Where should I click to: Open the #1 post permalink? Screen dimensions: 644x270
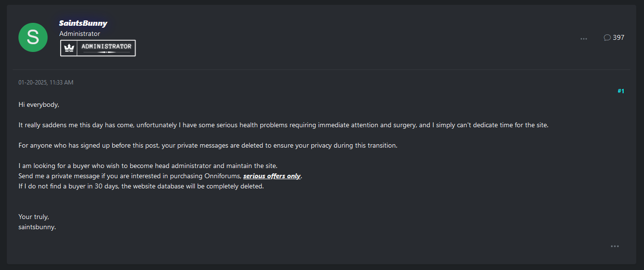click(x=621, y=91)
